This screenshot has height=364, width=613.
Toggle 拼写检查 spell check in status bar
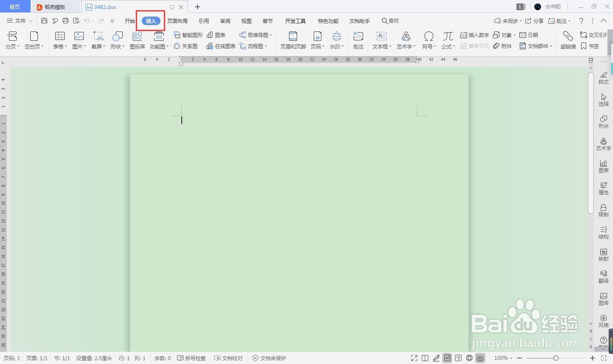(191, 358)
